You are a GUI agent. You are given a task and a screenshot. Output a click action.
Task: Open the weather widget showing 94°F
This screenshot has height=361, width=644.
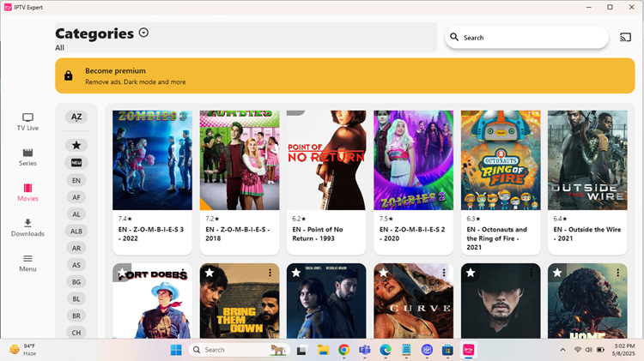tap(23, 350)
